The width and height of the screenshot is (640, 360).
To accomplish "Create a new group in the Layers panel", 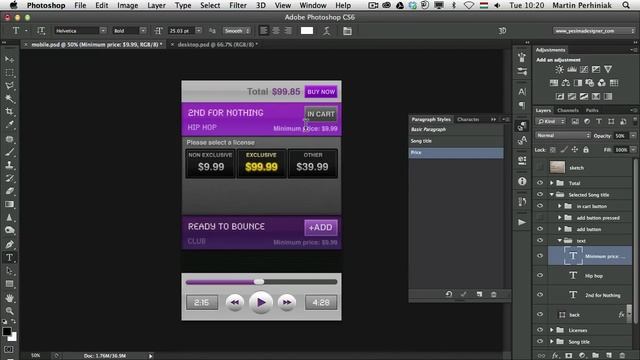I will click(x=596, y=356).
